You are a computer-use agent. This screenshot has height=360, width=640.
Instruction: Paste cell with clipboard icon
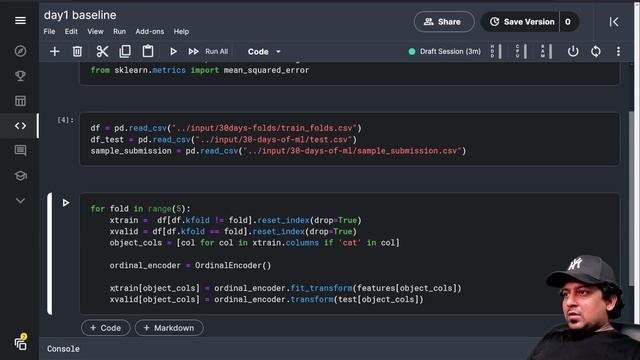pos(148,51)
